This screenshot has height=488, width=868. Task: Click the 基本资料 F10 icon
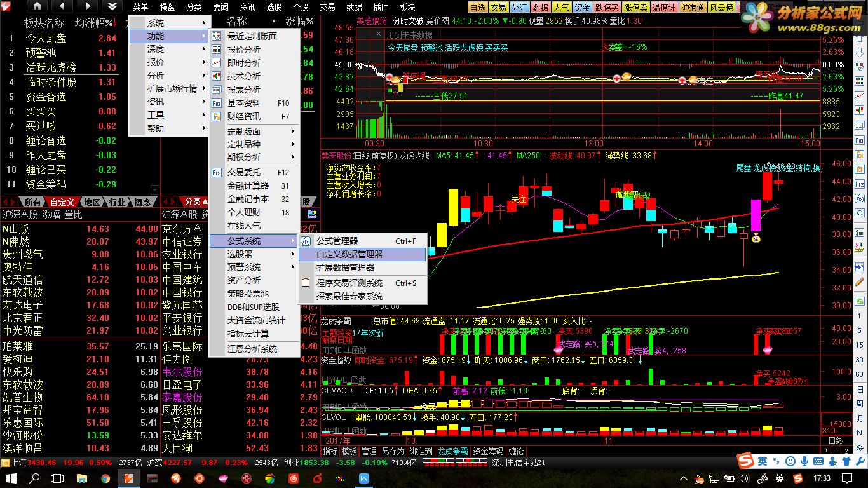217,103
